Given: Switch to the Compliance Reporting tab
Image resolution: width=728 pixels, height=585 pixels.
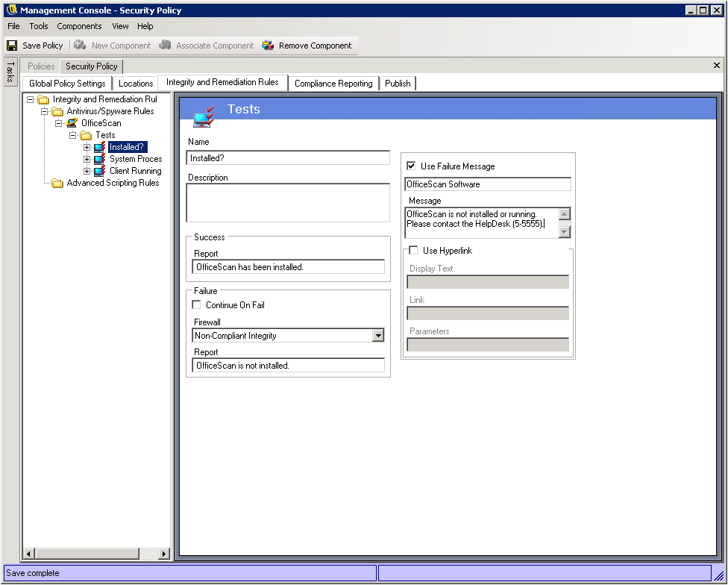Looking at the screenshot, I should pos(333,84).
